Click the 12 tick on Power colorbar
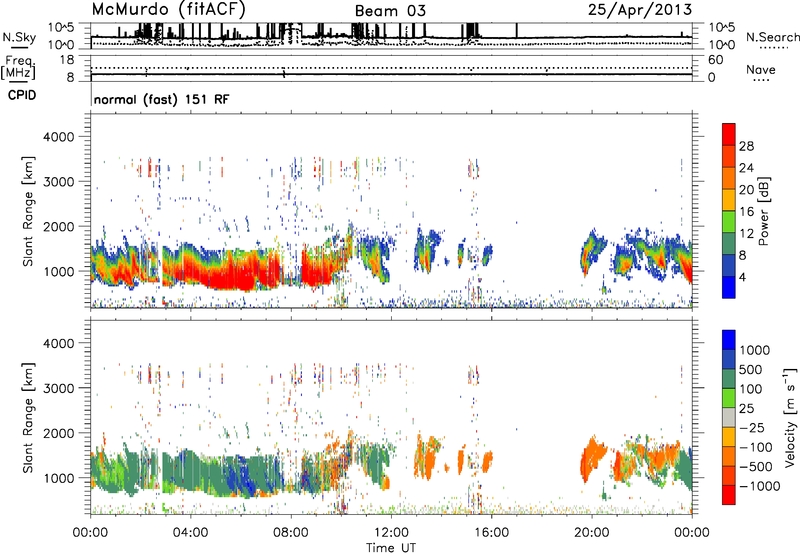The height and width of the screenshot is (554, 800). click(x=746, y=234)
